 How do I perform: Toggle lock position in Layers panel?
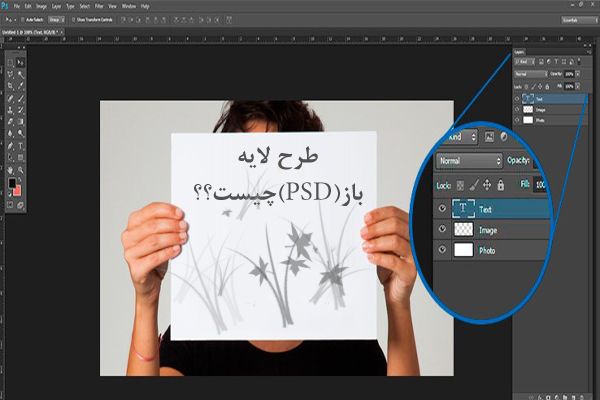[x=540, y=87]
